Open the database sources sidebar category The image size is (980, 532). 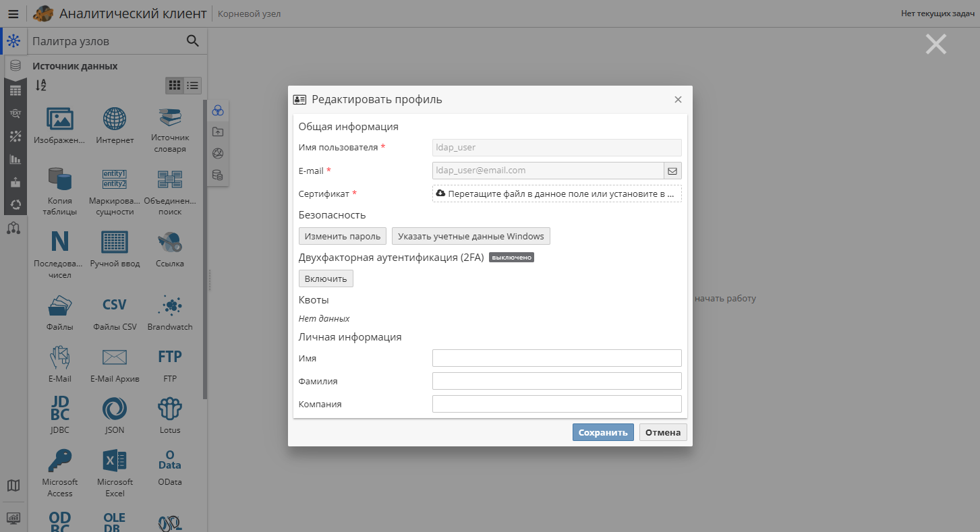point(15,66)
